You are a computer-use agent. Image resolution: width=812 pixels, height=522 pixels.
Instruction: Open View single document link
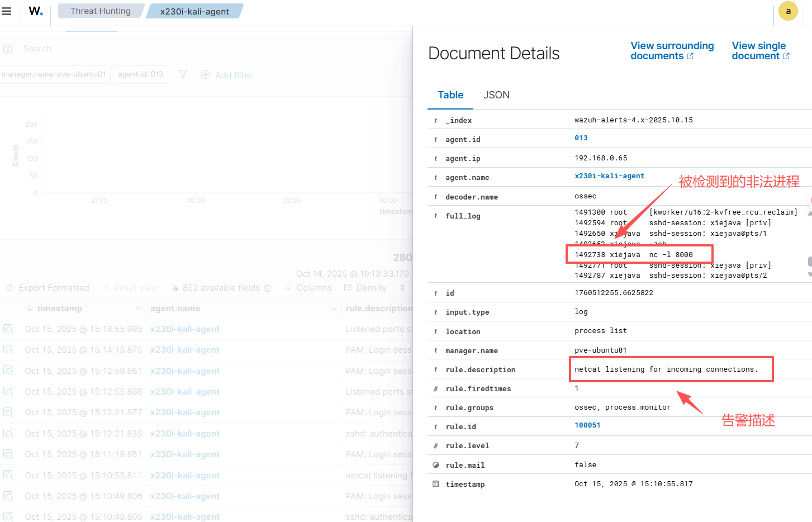click(x=761, y=51)
